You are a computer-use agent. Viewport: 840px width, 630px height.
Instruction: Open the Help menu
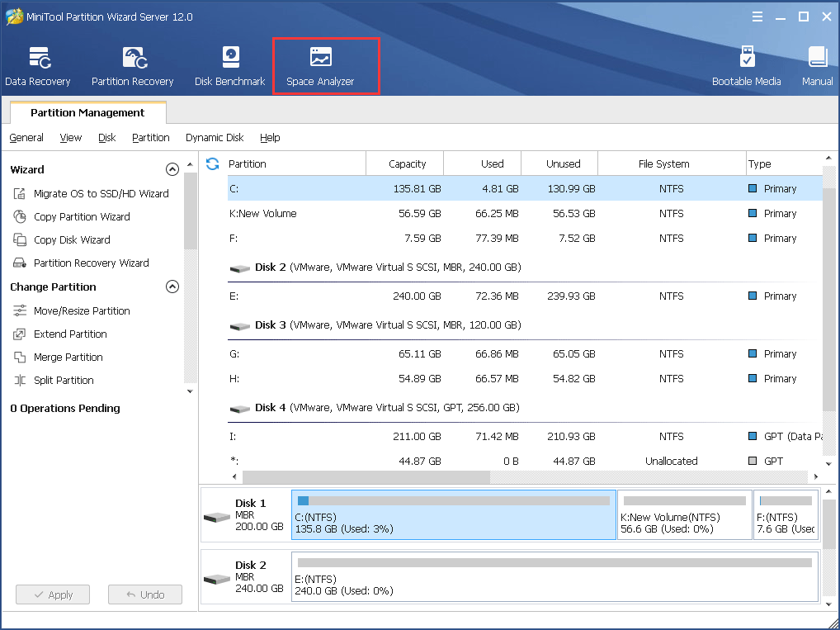coord(270,138)
